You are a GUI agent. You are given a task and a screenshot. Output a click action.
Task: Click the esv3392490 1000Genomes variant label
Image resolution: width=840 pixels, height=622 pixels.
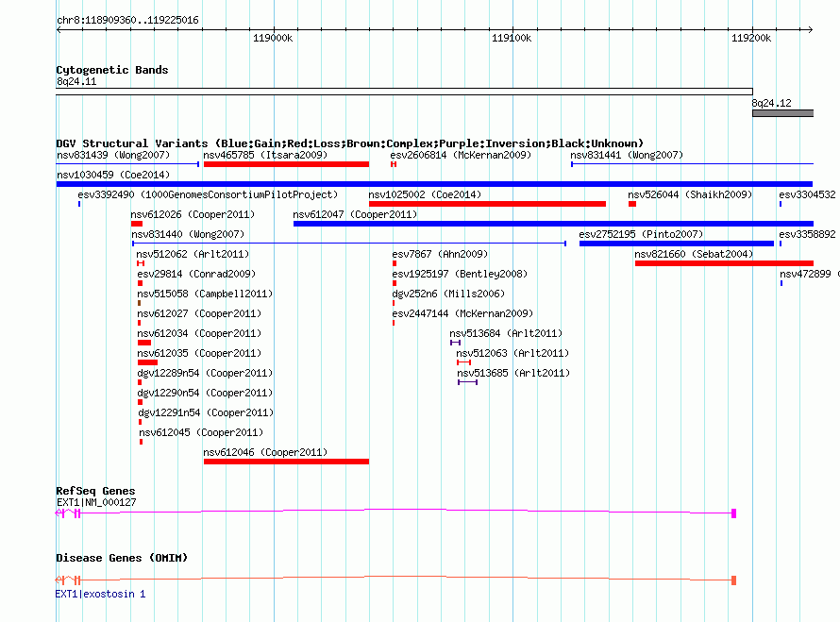[x=208, y=194]
